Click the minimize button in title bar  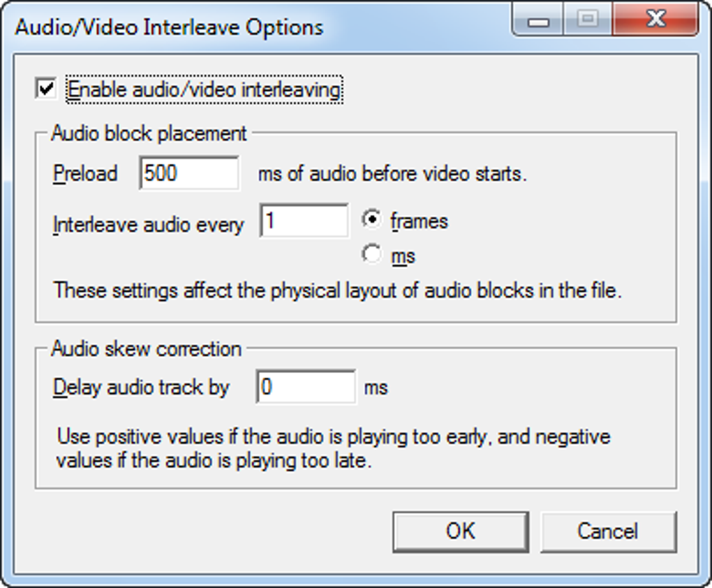click(538, 21)
